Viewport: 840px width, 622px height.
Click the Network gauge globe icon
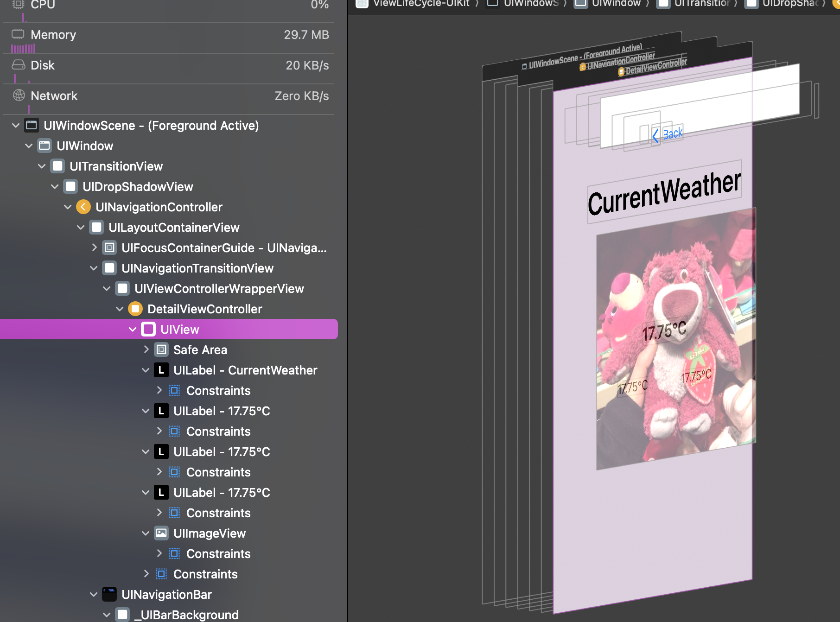(x=19, y=95)
